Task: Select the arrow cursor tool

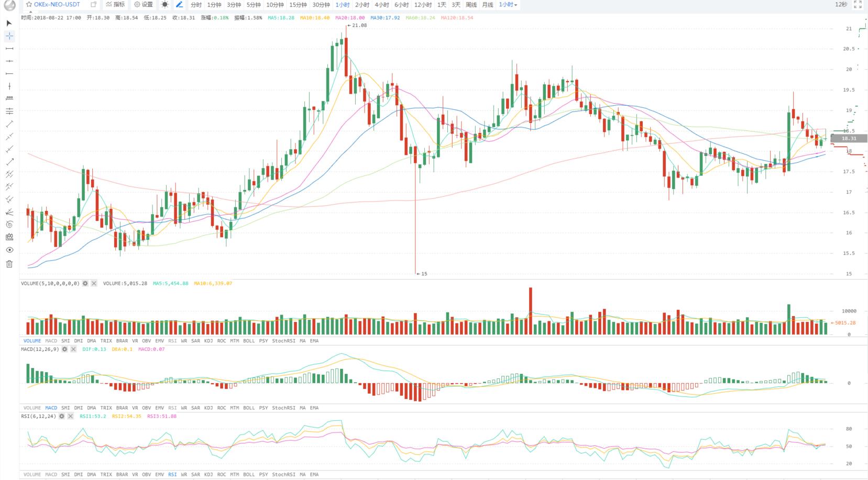Action: (x=9, y=24)
